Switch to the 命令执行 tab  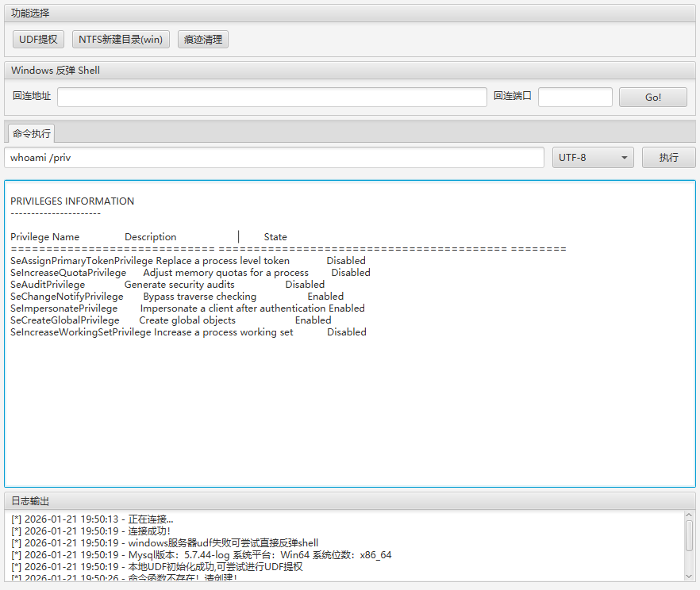(32, 133)
